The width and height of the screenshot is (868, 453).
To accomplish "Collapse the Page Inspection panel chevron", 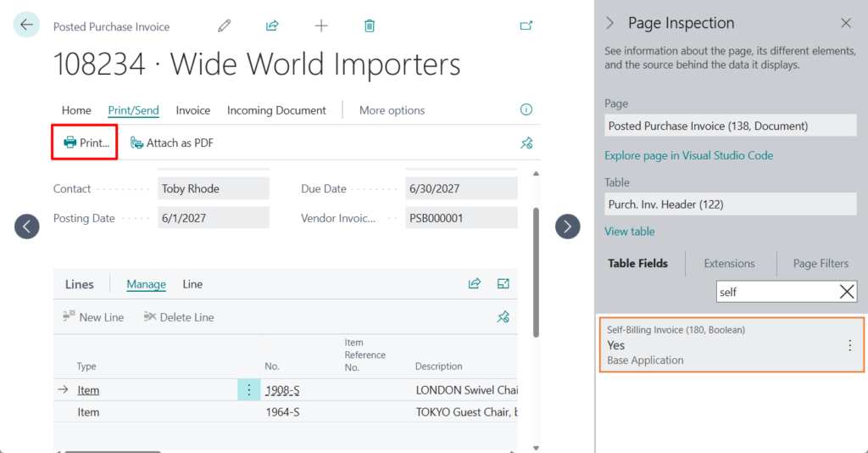I will coord(609,23).
